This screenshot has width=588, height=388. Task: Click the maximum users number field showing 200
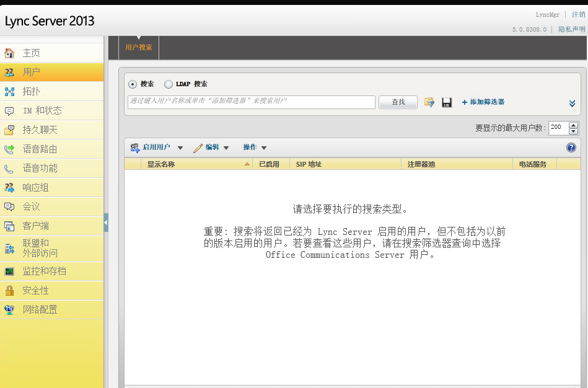tap(558, 128)
